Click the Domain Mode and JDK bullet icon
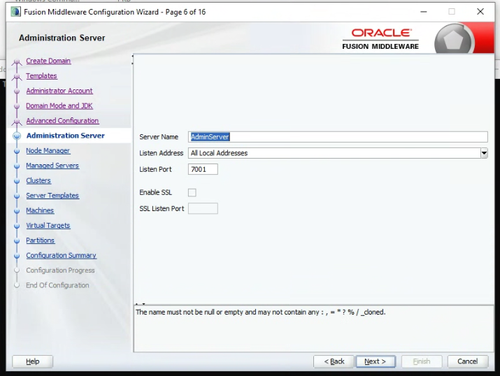The image size is (500, 376). pos(17,106)
